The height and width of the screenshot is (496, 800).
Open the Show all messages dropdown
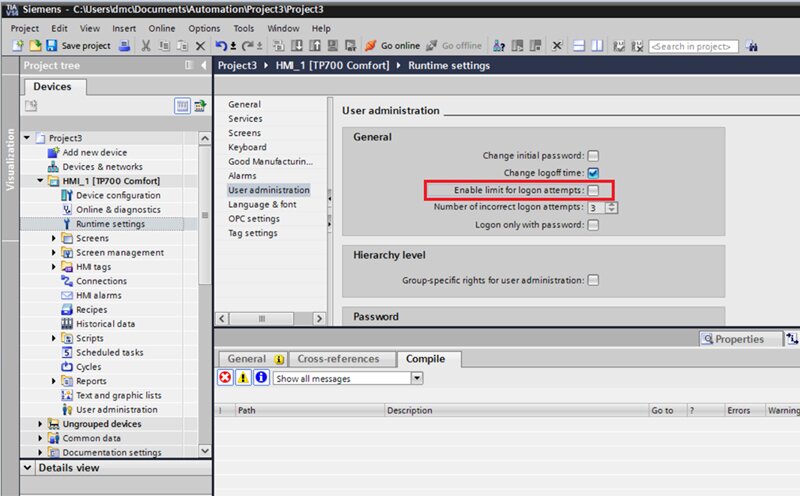click(x=417, y=378)
